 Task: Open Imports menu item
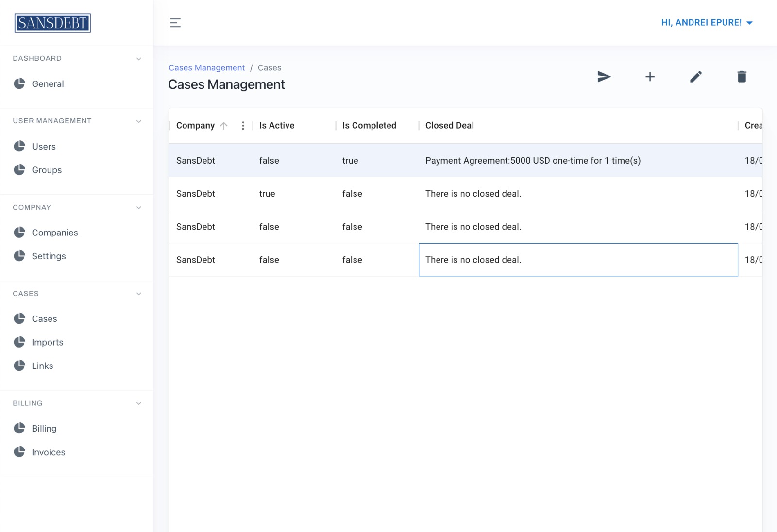[x=48, y=343]
